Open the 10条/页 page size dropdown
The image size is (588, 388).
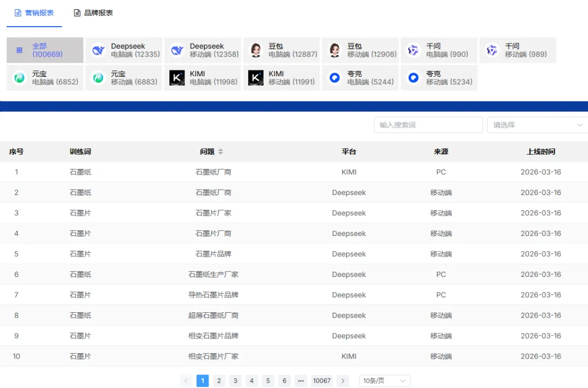click(x=385, y=381)
